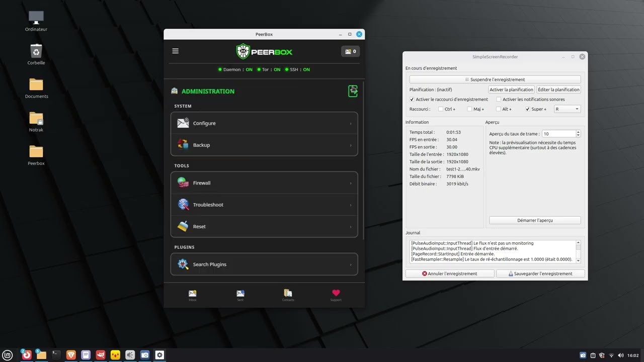Click Sauvegarder l'enregistrement button
Image resolution: width=644 pixels, height=362 pixels.
coord(540,274)
